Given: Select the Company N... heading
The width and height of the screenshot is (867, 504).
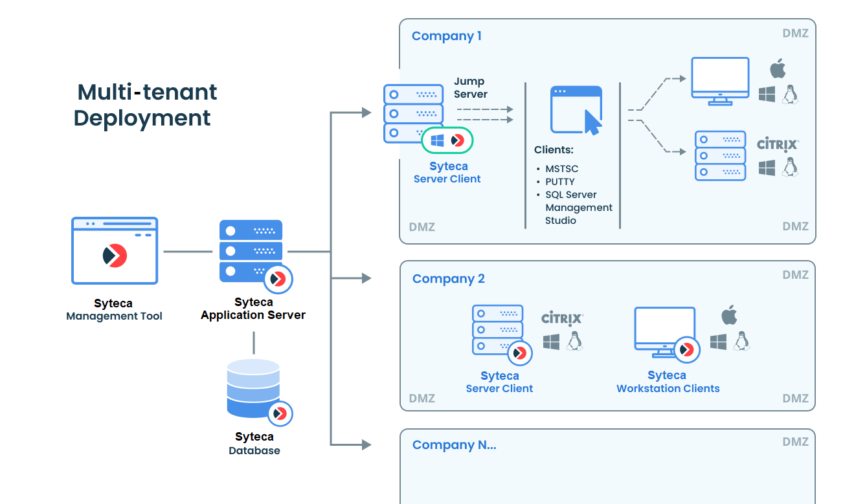Looking at the screenshot, I should point(454,445).
